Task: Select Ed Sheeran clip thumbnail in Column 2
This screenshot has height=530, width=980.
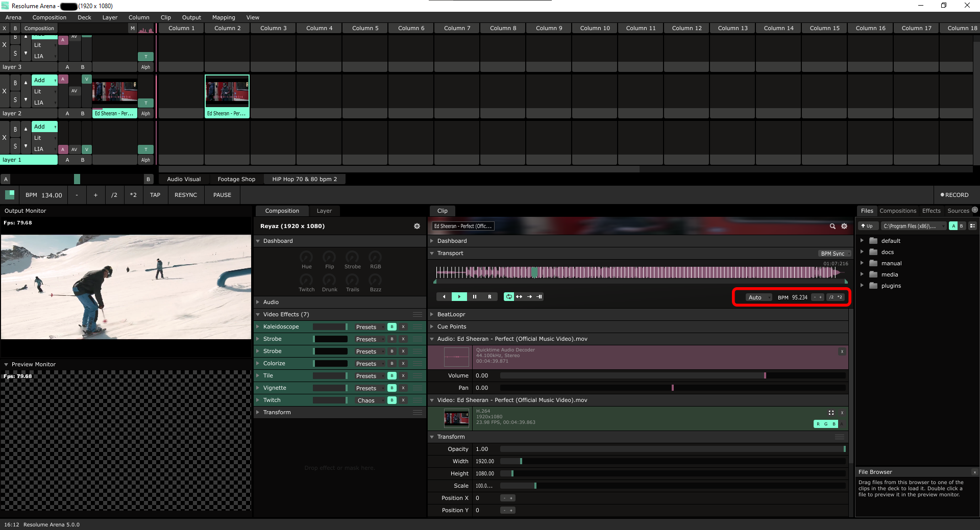Action: [x=227, y=92]
